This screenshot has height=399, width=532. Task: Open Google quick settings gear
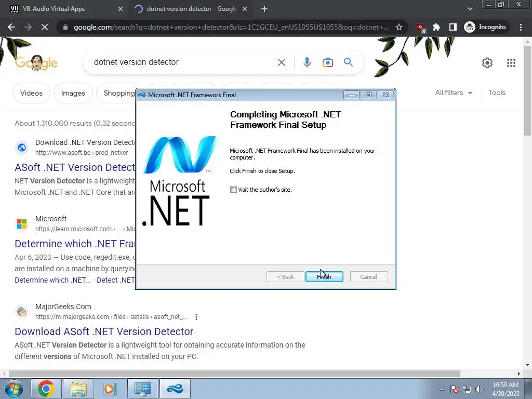pos(487,63)
